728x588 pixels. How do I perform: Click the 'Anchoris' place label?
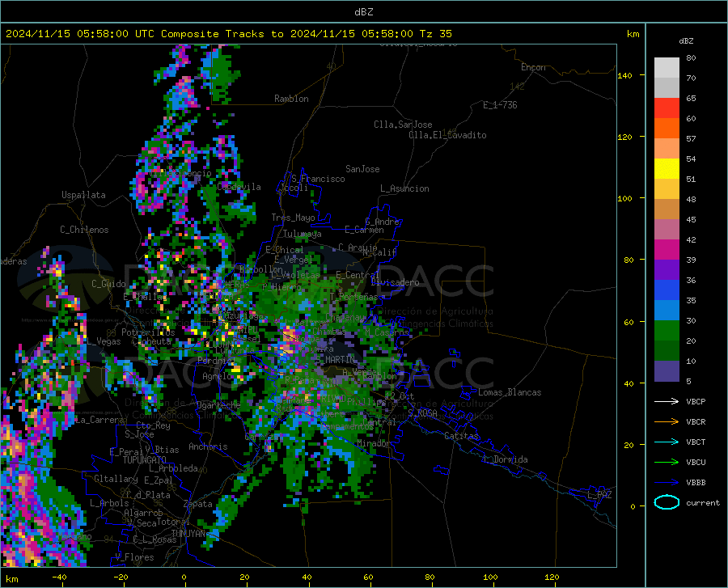point(208,446)
